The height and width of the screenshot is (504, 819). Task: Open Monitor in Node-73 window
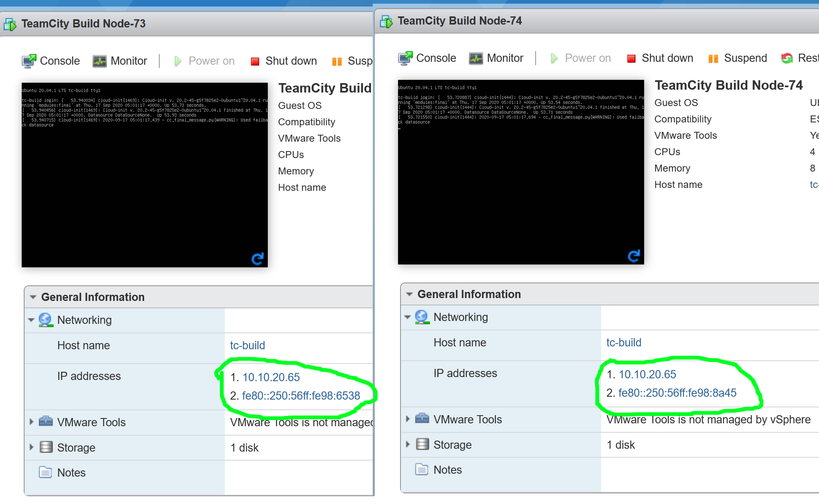point(120,61)
